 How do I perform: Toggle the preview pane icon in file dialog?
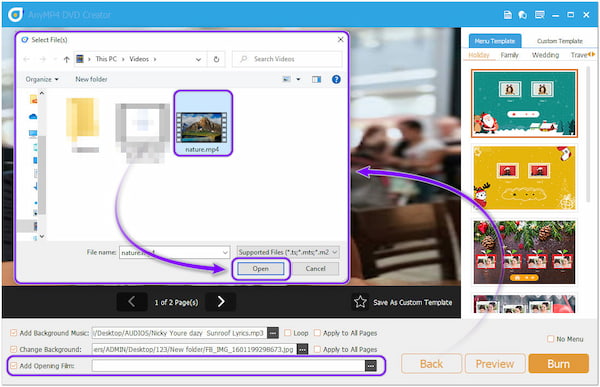pyautogui.click(x=316, y=79)
